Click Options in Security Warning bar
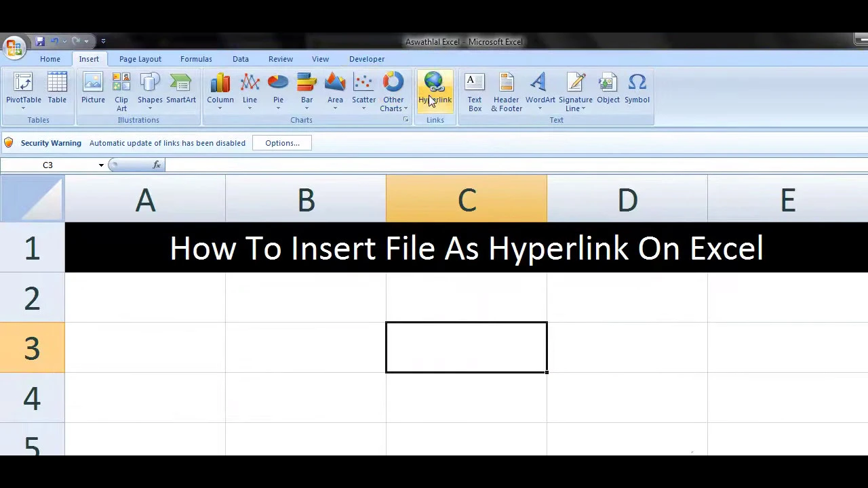The width and height of the screenshot is (868, 488). (x=282, y=143)
